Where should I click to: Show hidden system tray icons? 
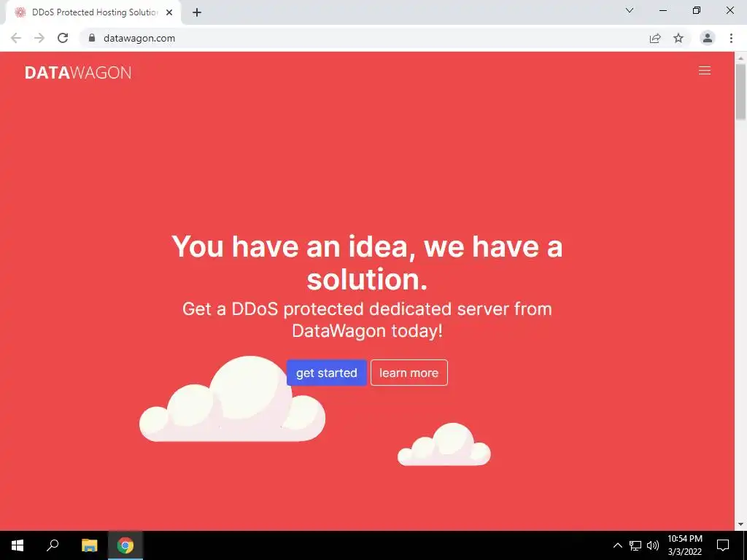coord(617,545)
